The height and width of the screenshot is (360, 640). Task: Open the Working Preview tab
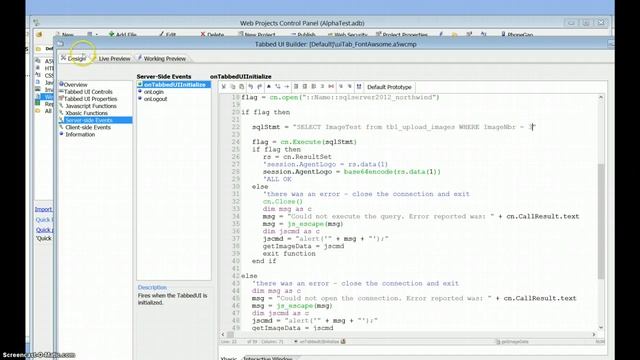pyautogui.click(x=162, y=59)
